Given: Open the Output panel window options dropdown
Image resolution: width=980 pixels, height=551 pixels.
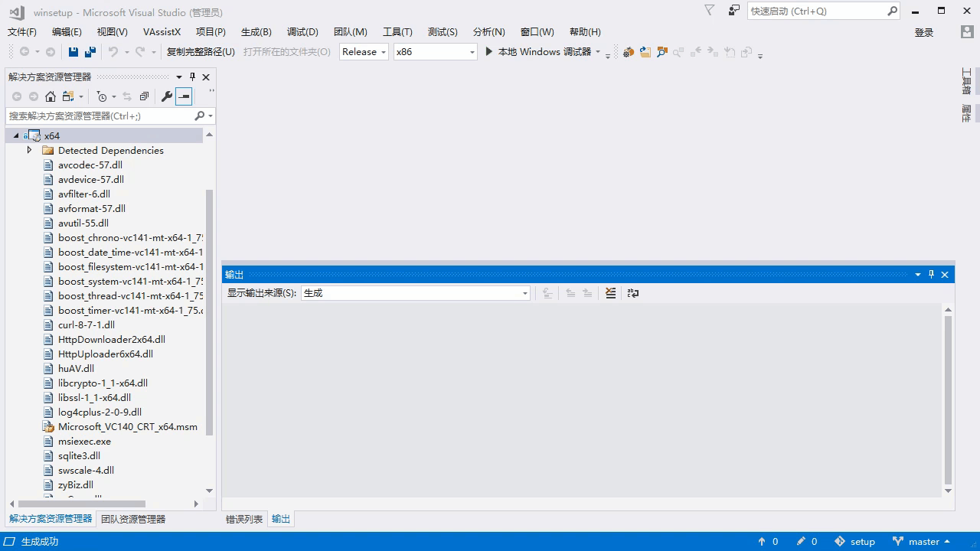Looking at the screenshot, I should tap(917, 275).
